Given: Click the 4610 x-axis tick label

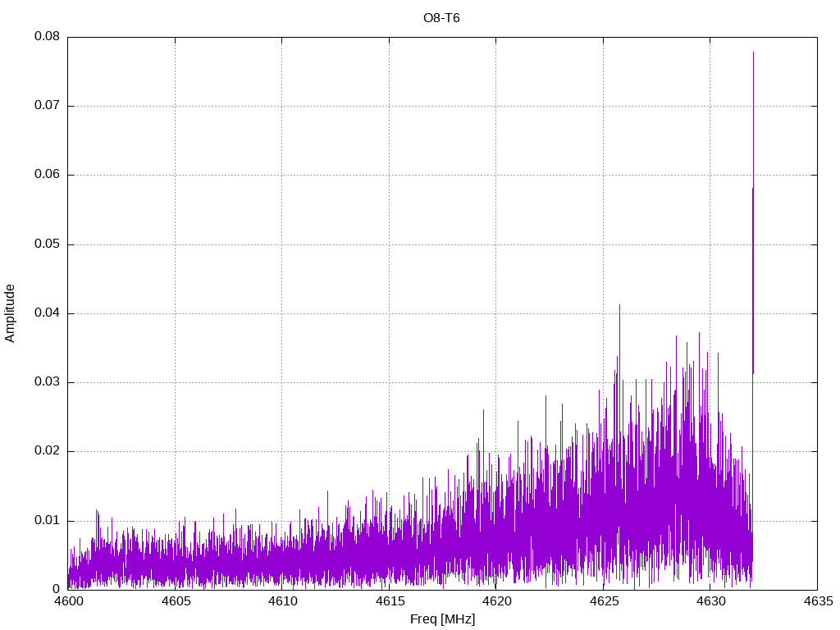Looking at the screenshot, I should click(x=281, y=603).
